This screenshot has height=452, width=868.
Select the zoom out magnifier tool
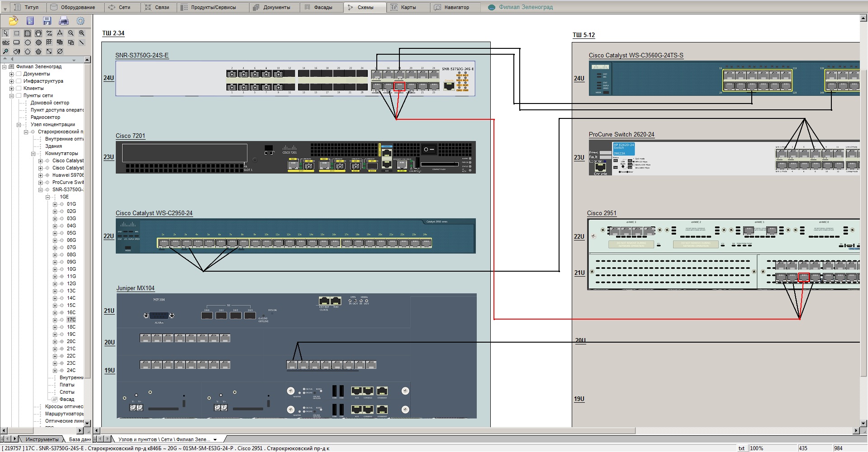click(x=71, y=33)
